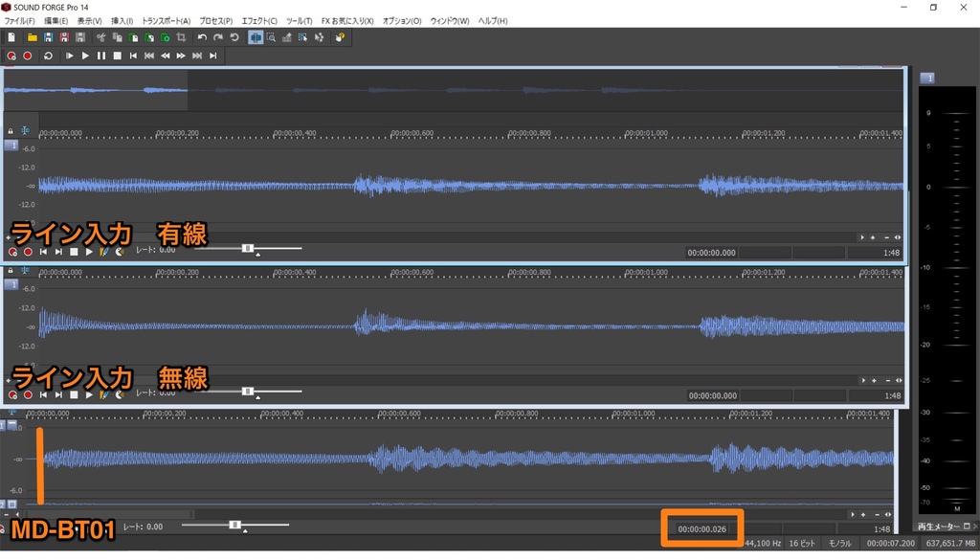Toggle the lock icon in the second data window
Viewport: 980px width, 560px height.
click(x=10, y=271)
